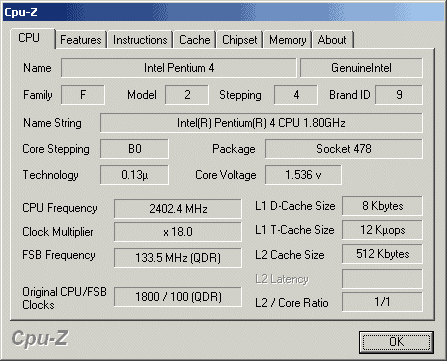Click the L2 Cache value 512 Kbytes
Screen dimensions: 447x361
382,254
